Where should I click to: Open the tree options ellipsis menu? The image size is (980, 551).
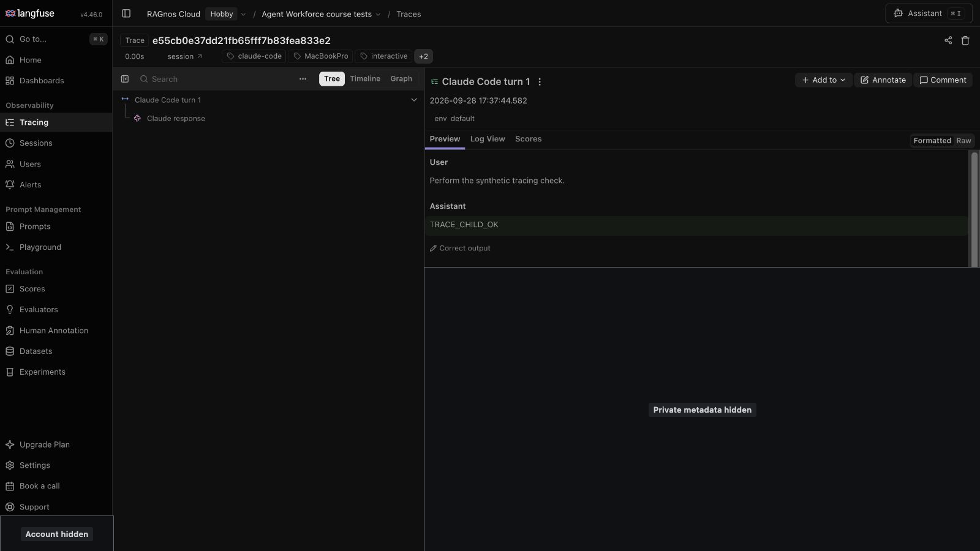tap(303, 79)
